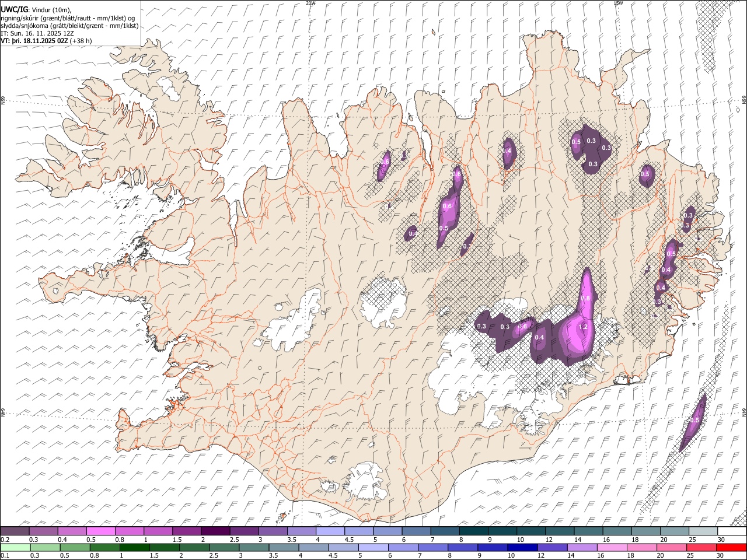Select the darkest purple top-row swatch between 2 and 2.5
The height and width of the screenshot is (560, 747).
click(216, 531)
